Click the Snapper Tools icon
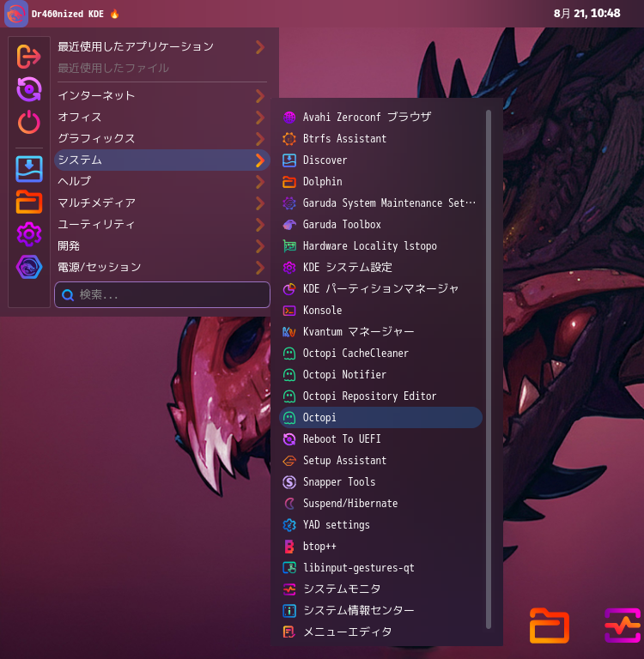Image resolution: width=644 pixels, height=659 pixels. (x=289, y=481)
